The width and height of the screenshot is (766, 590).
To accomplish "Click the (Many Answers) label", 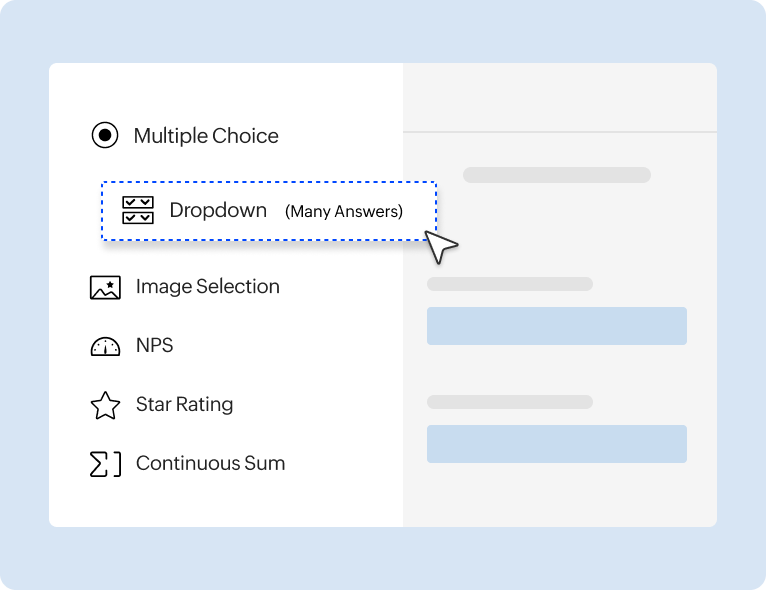I will tap(344, 211).
